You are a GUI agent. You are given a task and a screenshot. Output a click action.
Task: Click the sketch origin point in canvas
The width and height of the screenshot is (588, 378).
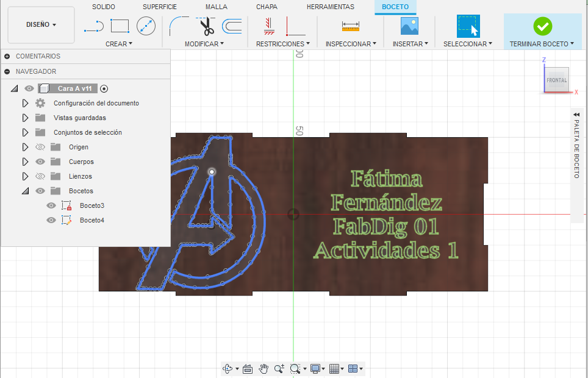tap(293, 215)
